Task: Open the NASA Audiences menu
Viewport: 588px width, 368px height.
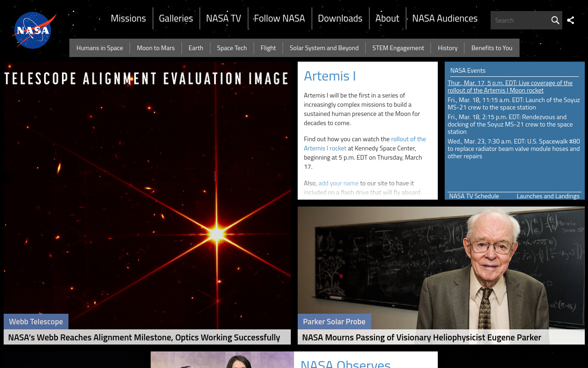Action: click(x=445, y=18)
